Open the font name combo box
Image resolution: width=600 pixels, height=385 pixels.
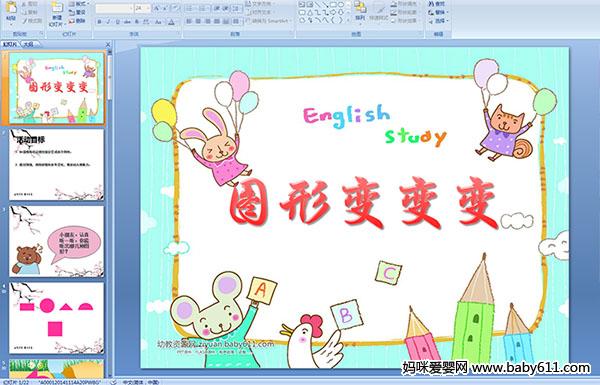pos(114,8)
